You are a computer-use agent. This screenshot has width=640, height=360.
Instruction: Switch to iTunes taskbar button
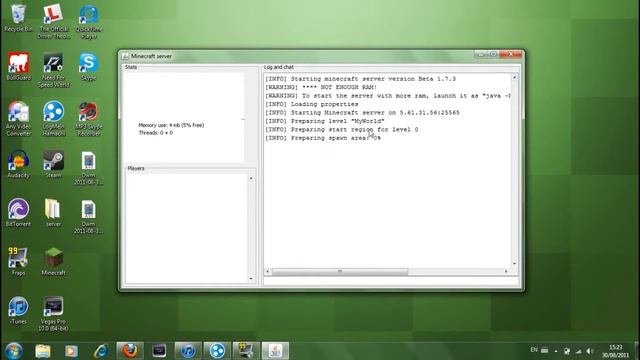pos(188,351)
